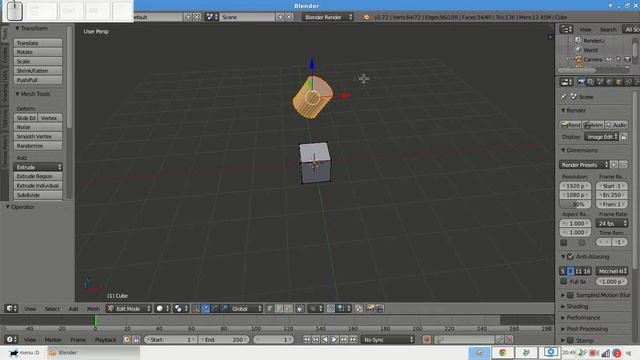Click Extrude Region button
This screenshot has height=360, width=640.
[38, 176]
